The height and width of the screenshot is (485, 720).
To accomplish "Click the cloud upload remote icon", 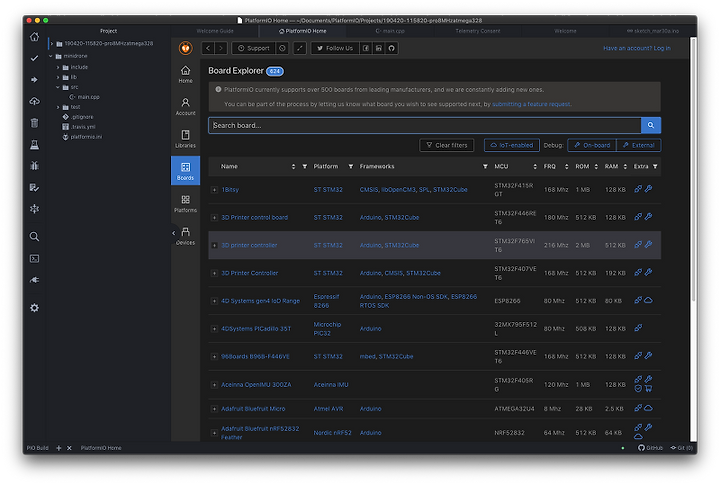I will coord(34,101).
